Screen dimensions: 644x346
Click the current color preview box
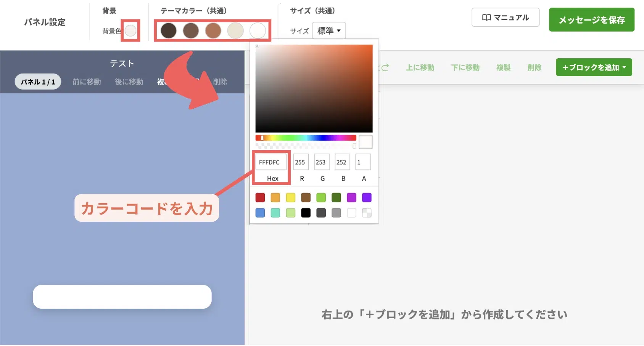(365, 142)
